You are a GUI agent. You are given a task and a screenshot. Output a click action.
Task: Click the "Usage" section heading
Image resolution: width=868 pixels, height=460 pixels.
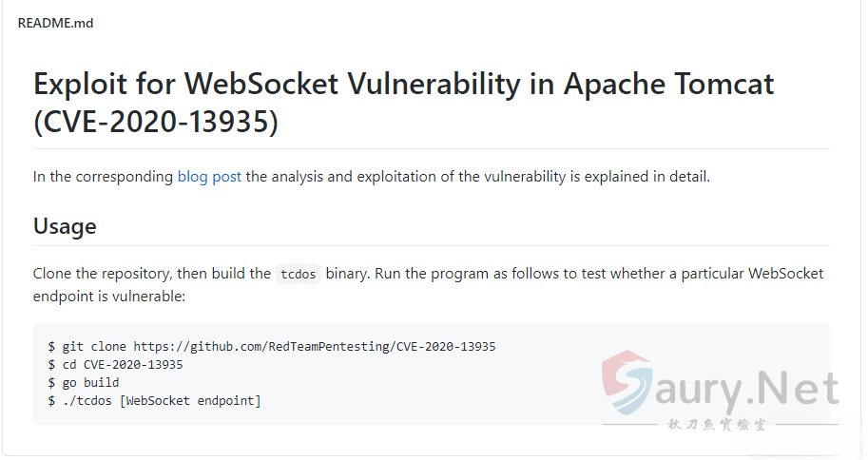point(65,226)
